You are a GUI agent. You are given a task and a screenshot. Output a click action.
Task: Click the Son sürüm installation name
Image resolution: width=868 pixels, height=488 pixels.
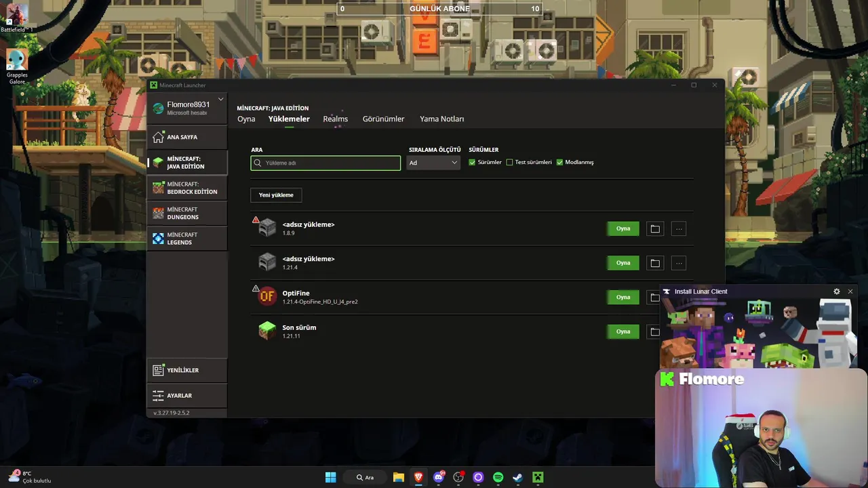[x=299, y=327]
